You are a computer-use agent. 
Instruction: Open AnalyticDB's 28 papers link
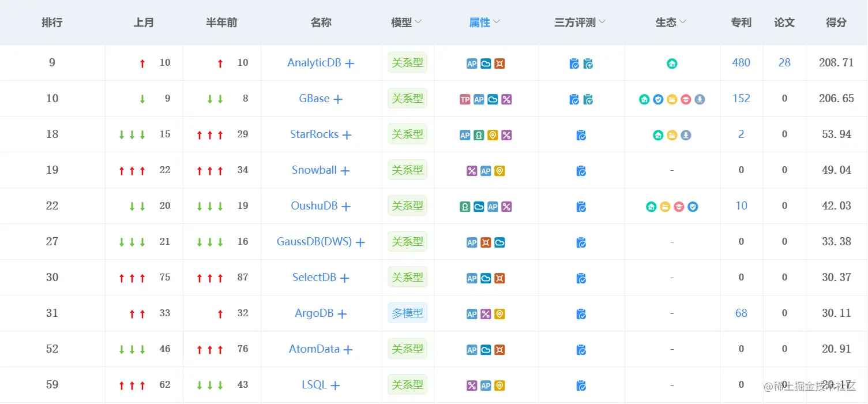pos(784,63)
